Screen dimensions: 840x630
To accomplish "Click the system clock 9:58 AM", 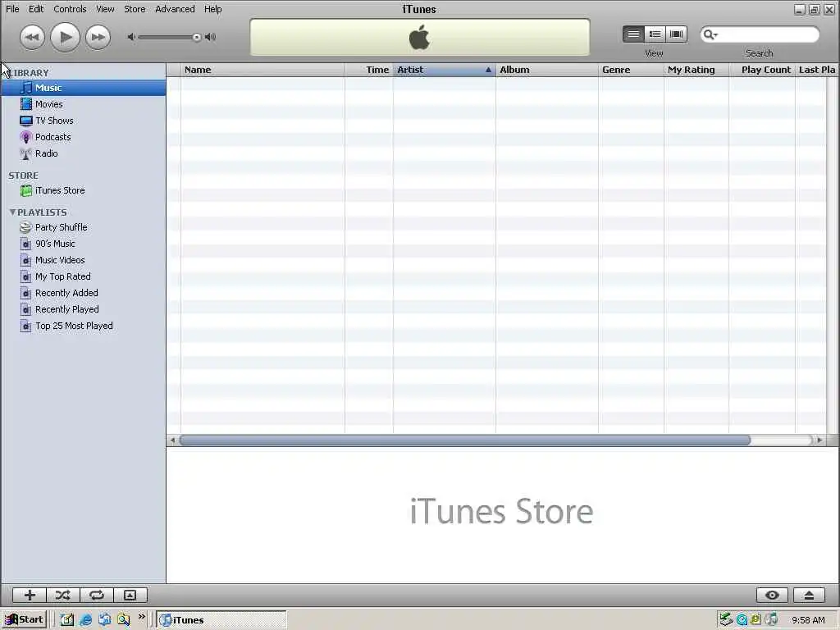I will click(808, 620).
